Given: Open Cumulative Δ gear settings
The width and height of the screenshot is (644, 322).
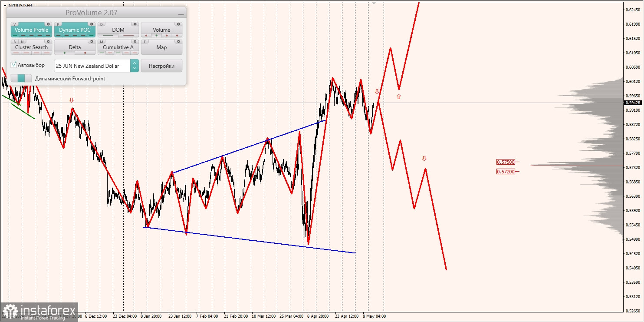Looking at the screenshot, I should 135,41.
